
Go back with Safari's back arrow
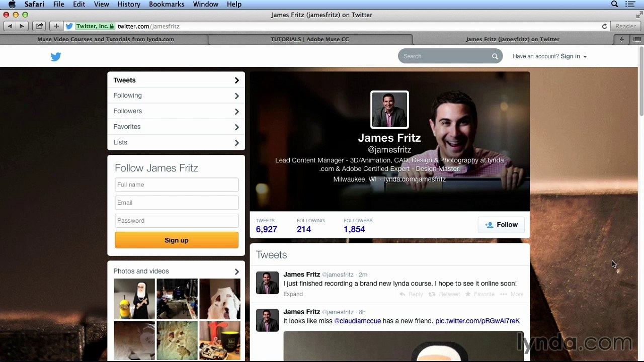pos(10,26)
